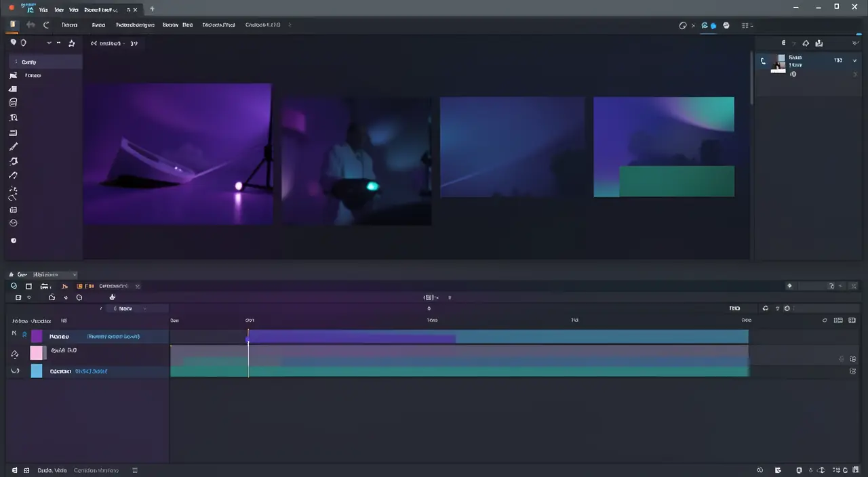868x477 pixels.
Task: Open the second top menu item
Action: (x=98, y=25)
